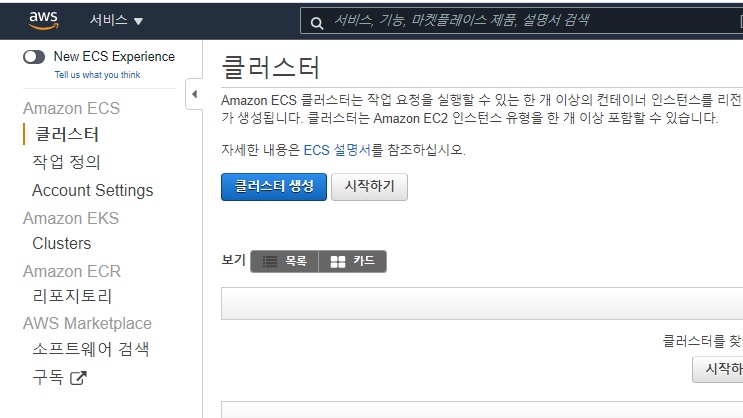Click the ECS 설명서 documentation link
The height and width of the screenshot is (418, 743).
337,150
